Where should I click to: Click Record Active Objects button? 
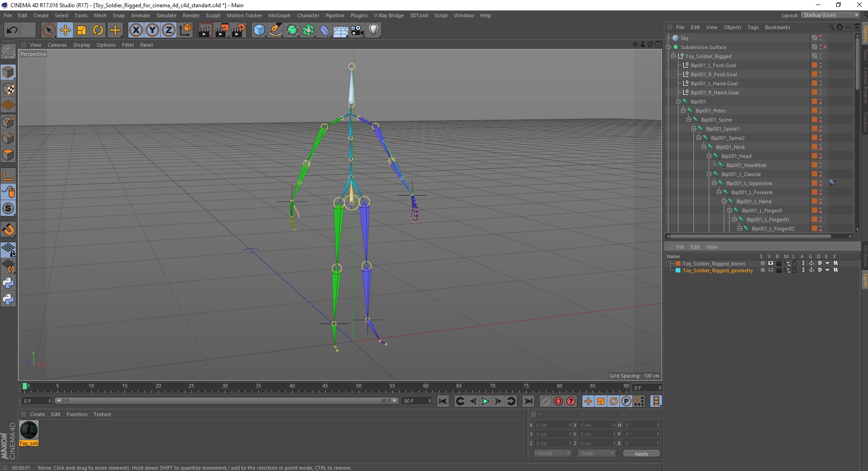click(546, 401)
